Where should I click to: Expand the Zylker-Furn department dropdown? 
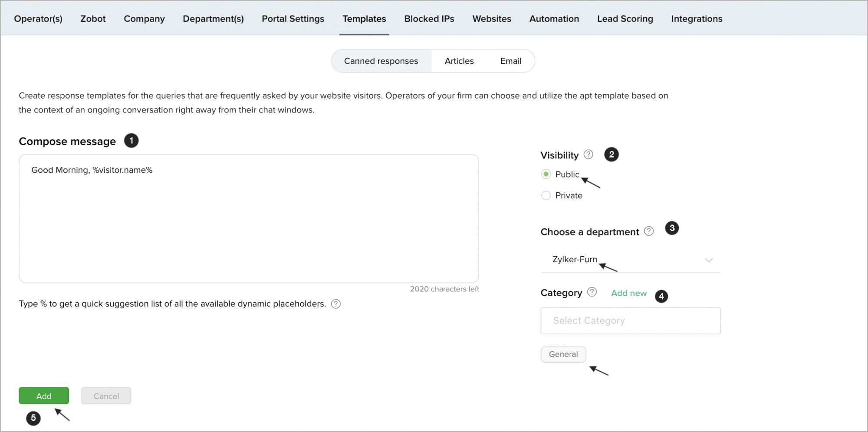tap(629, 260)
